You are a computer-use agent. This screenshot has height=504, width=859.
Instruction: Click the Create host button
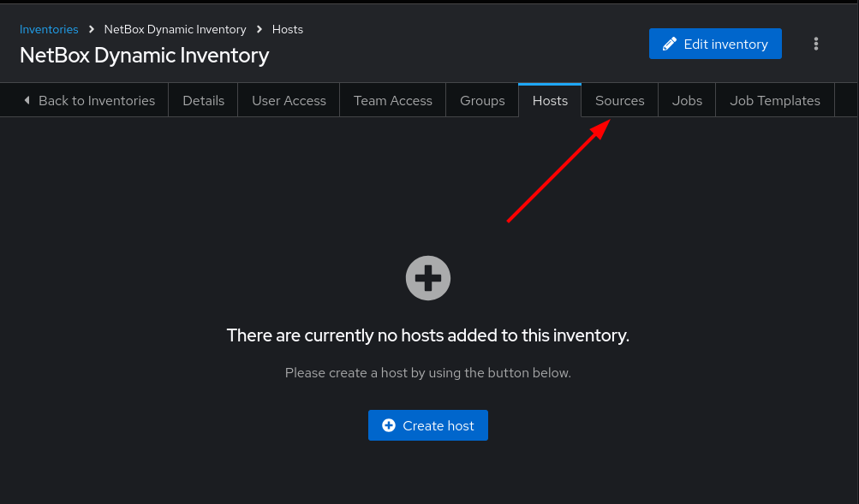coord(428,425)
